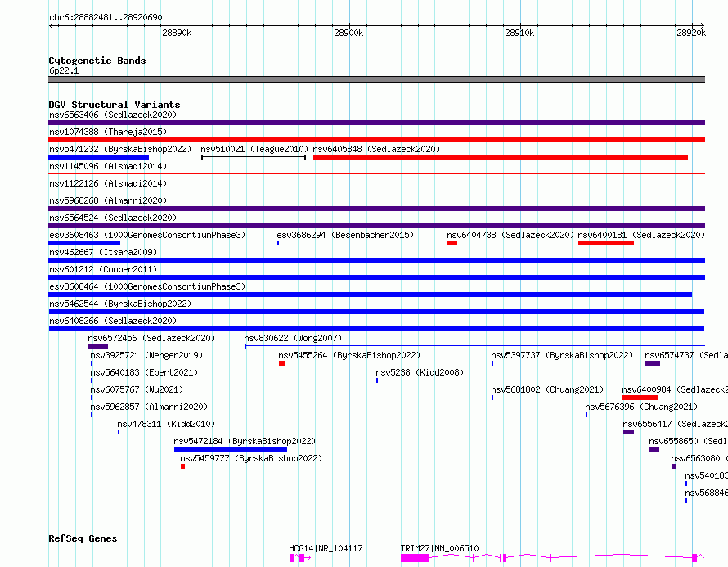Open the nsv5471232 (ByrskaBishop2022) variant label
Screen dimensions: 728x567
point(120,149)
